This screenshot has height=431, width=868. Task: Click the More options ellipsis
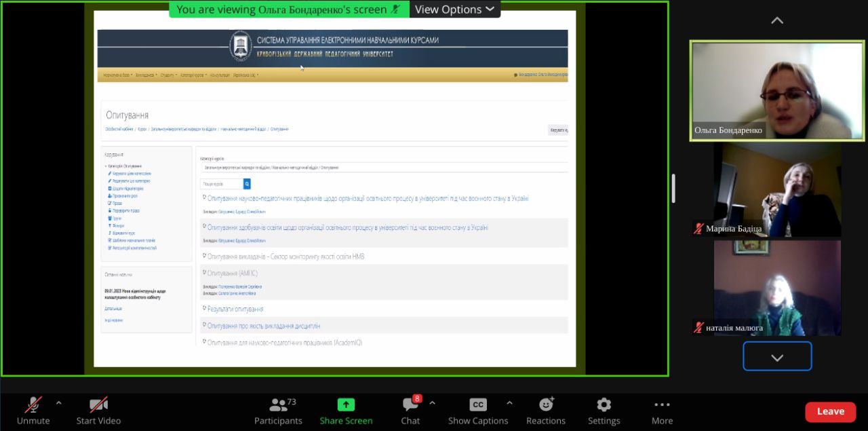click(x=662, y=405)
